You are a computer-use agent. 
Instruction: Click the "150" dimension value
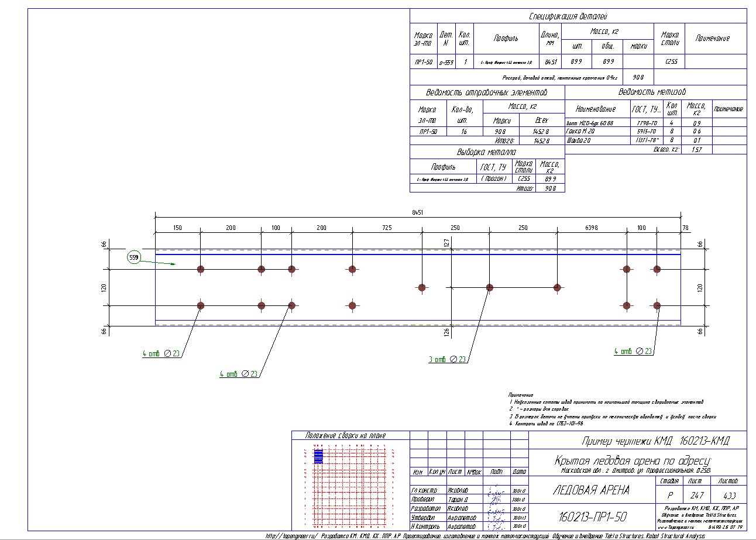pyautogui.click(x=178, y=227)
